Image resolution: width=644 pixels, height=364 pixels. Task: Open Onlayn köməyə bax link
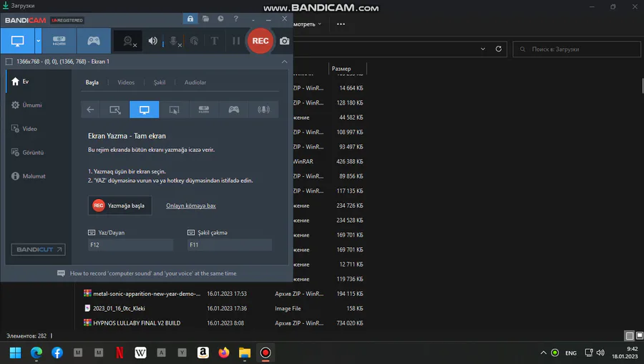[191, 206]
